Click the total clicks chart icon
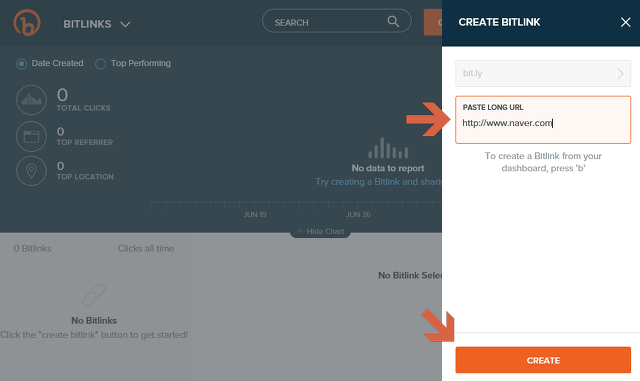The width and height of the screenshot is (640, 381). (31, 100)
